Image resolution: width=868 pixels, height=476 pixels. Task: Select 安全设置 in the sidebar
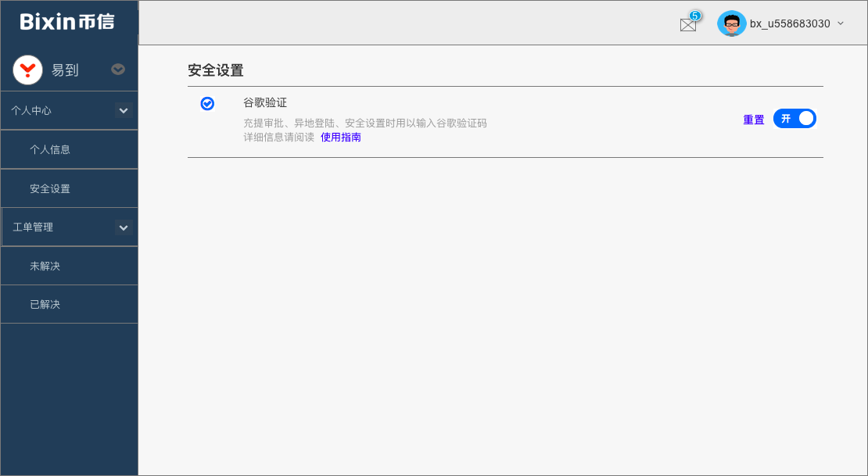50,188
